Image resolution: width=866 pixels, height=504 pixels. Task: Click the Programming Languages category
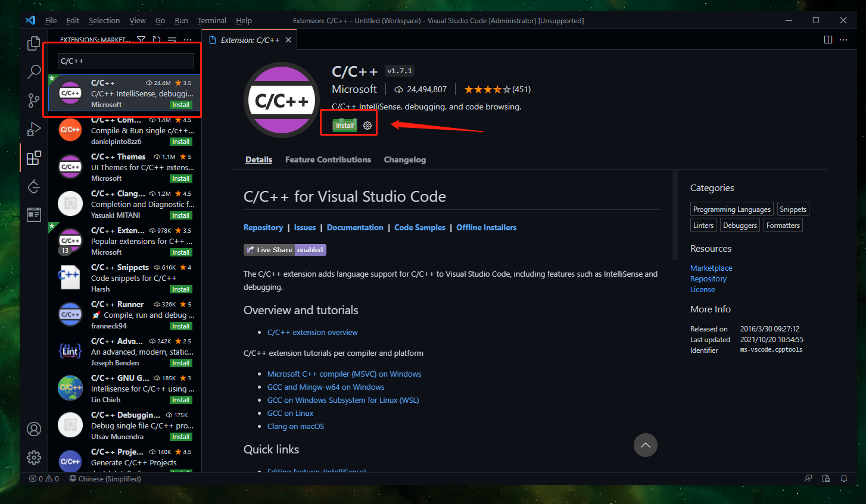[732, 209]
